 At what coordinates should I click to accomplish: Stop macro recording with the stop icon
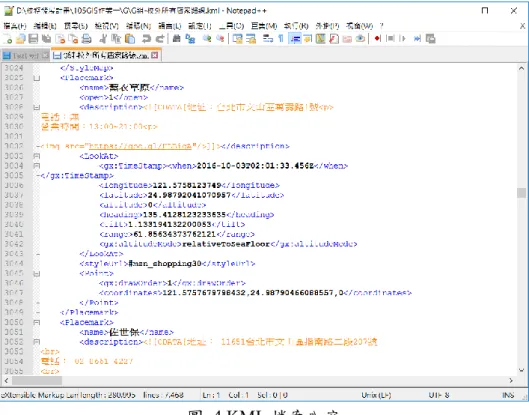[x=390, y=39]
